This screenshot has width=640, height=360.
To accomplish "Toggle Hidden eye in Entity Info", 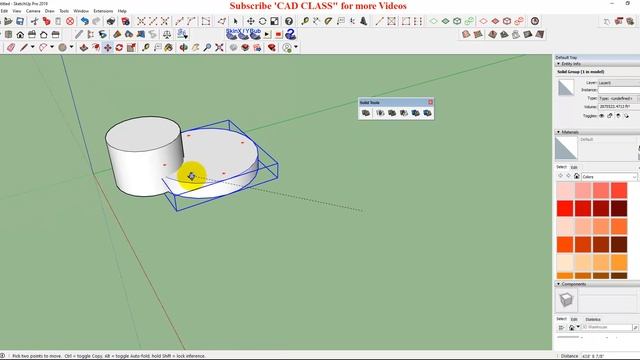I will click(602, 116).
